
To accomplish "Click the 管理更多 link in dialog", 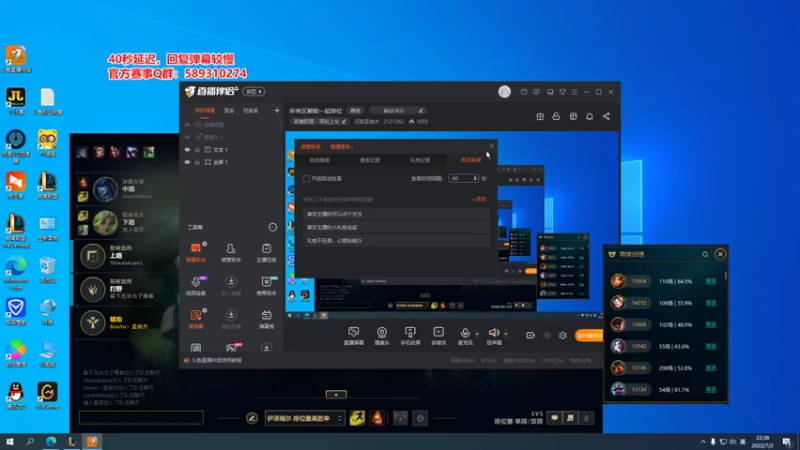I will [x=341, y=147].
